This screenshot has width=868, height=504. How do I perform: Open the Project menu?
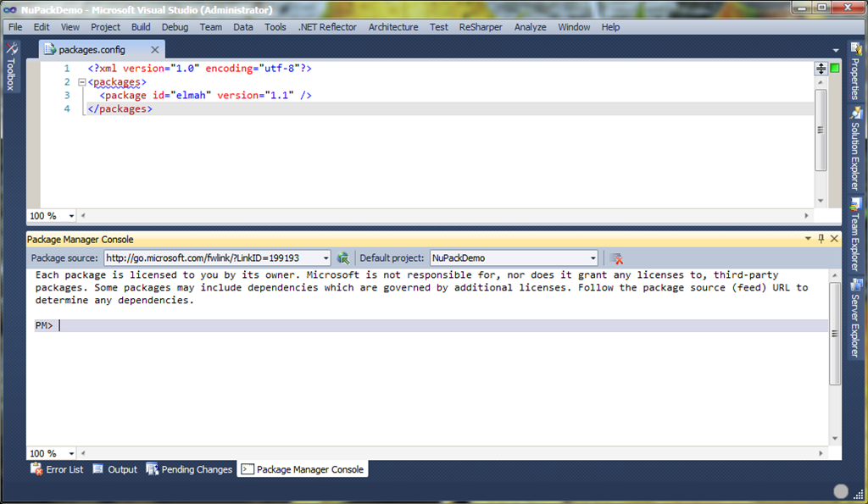[x=105, y=27]
